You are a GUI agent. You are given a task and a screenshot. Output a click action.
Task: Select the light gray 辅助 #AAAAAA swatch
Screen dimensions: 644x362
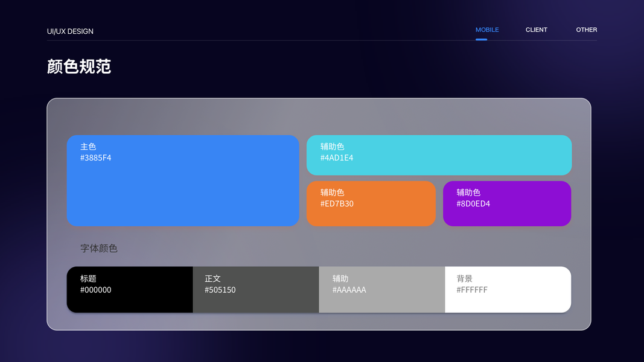[382, 290]
